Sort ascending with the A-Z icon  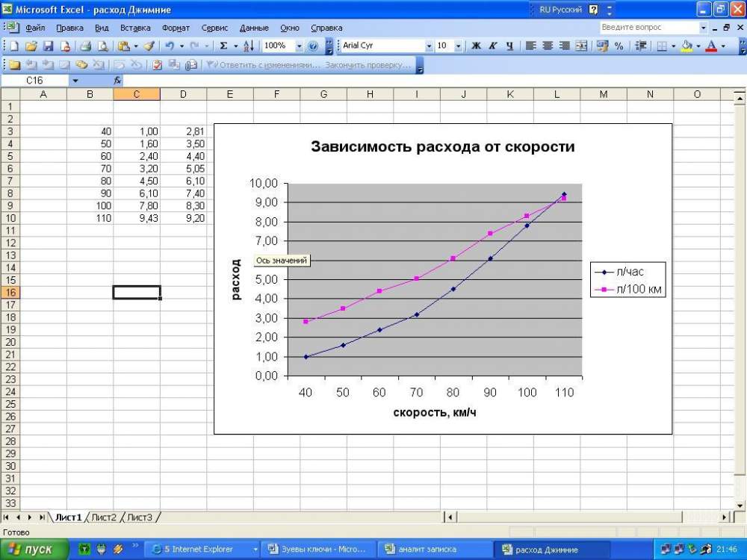[x=249, y=46]
